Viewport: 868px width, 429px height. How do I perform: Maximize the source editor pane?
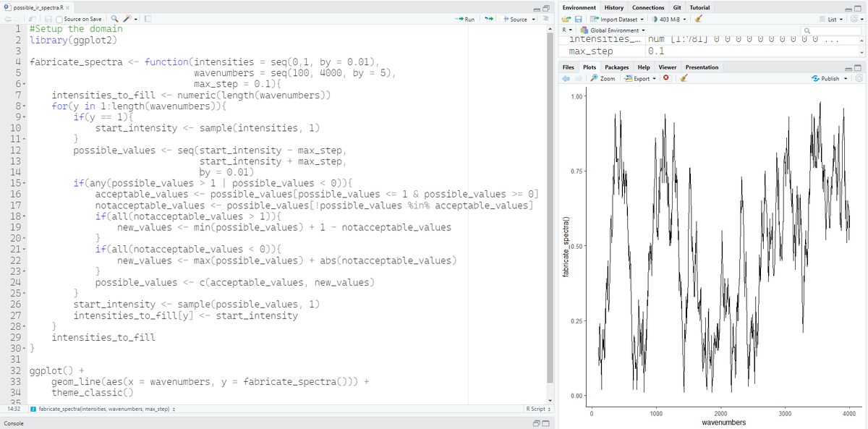coord(546,9)
